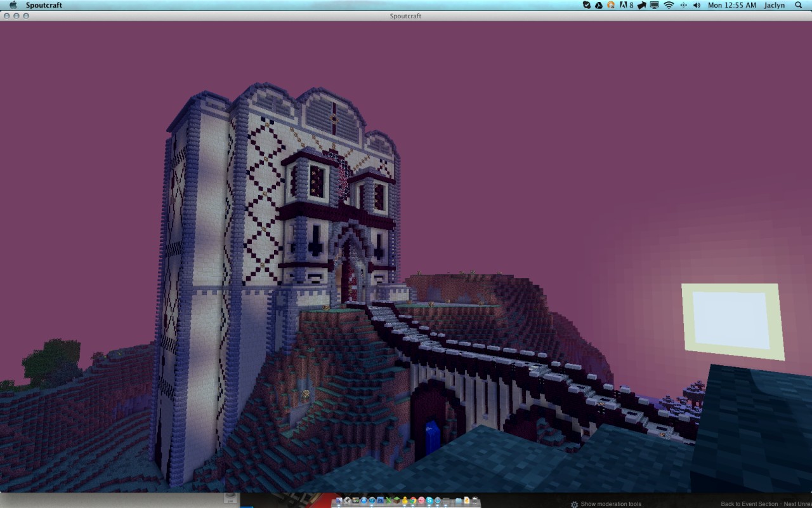The width and height of the screenshot is (812, 508).
Task: Open Skype from the Dock
Action: click(429, 502)
